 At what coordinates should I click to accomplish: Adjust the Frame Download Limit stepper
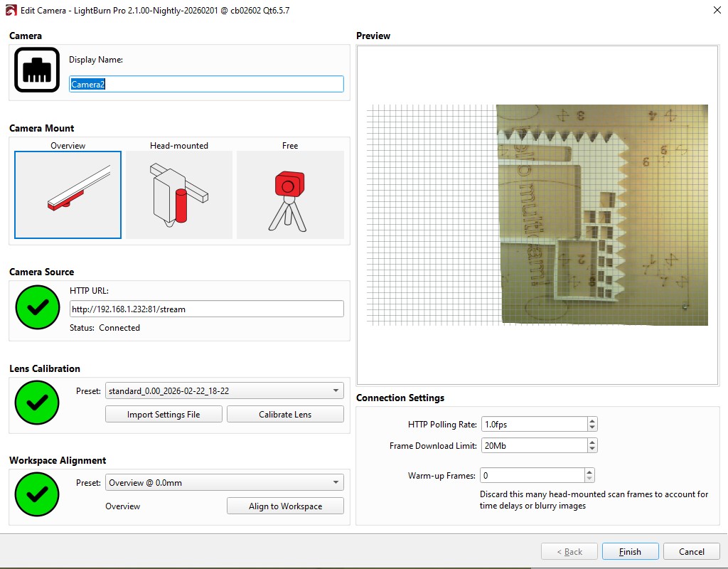click(x=592, y=446)
